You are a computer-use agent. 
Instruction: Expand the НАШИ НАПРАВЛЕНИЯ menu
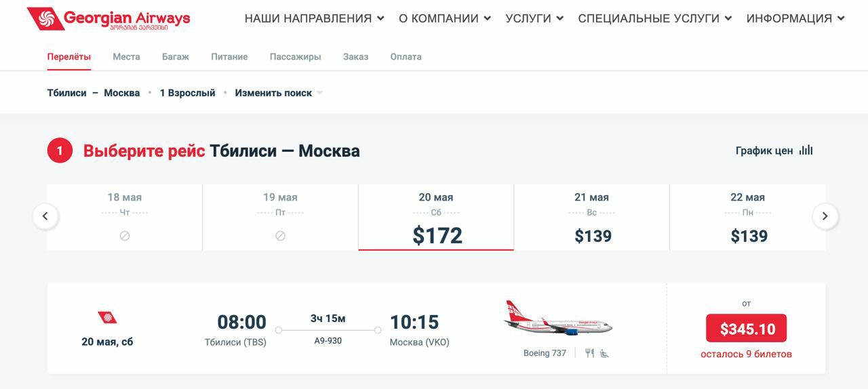tap(314, 18)
